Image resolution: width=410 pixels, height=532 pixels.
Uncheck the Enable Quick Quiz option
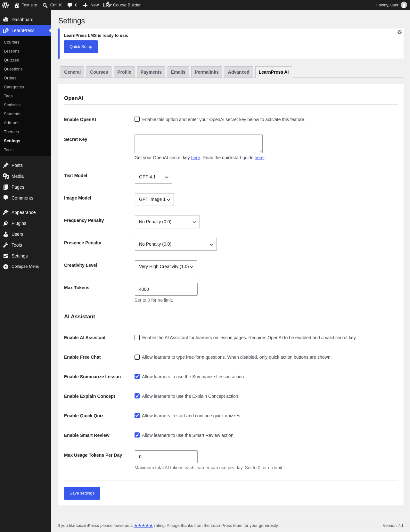pos(137,415)
